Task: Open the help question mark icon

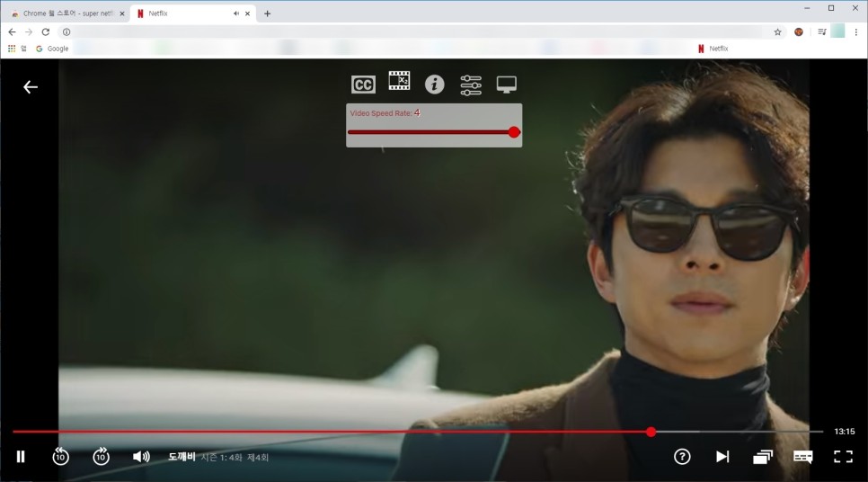Action: (x=682, y=457)
